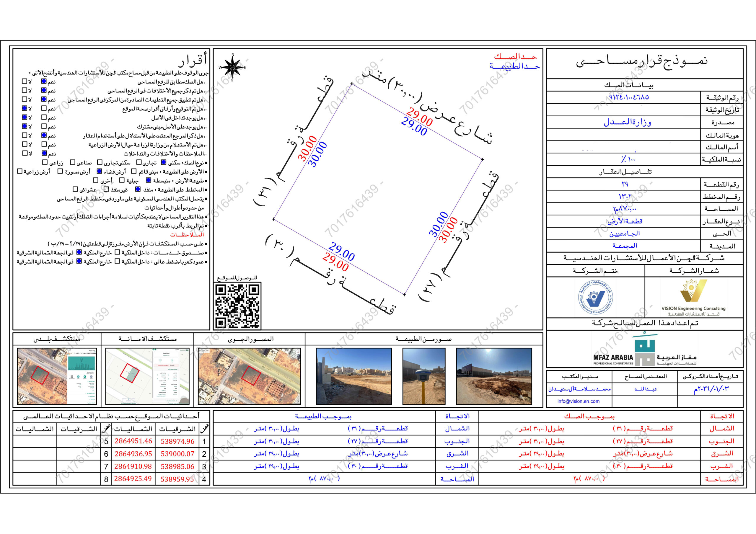This screenshot has width=756, height=534.
Task: Check the جبلية land nature checkbox
Action: click(122, 180)
